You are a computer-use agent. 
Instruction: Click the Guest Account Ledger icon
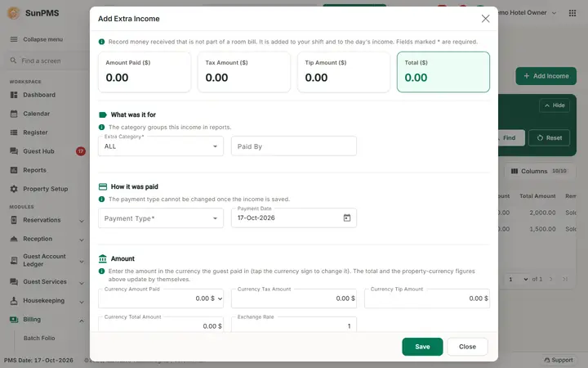(14, 260)
